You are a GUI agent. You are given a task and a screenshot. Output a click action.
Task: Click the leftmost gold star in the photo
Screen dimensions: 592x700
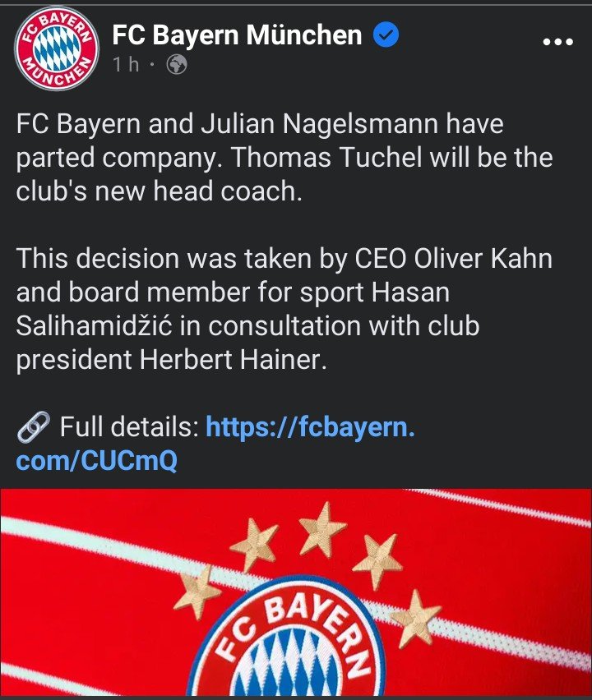click(197, 591)
